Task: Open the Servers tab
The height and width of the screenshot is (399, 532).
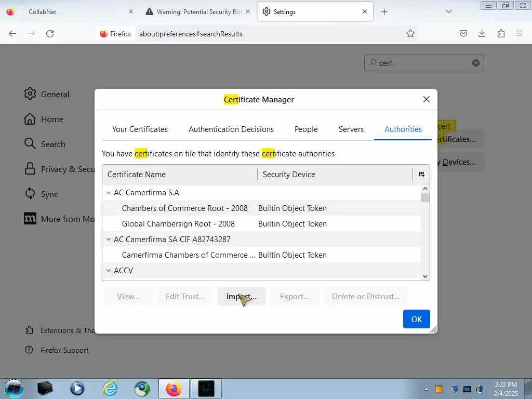Action: pos(351,129)
